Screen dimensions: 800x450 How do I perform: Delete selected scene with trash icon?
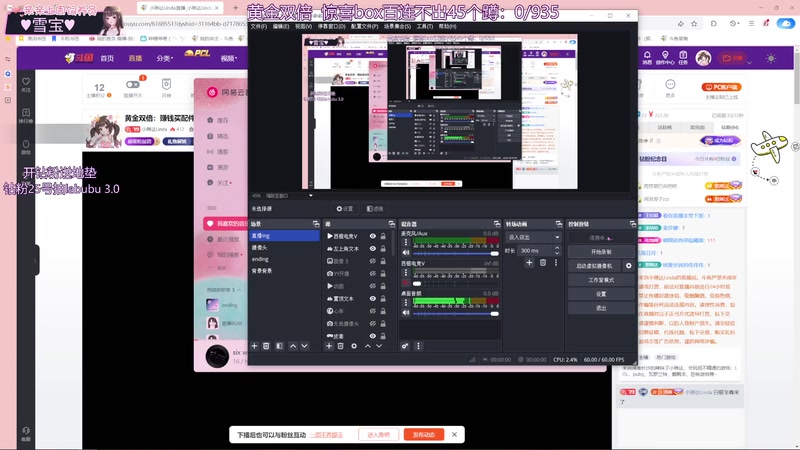(x=266, y=346)
